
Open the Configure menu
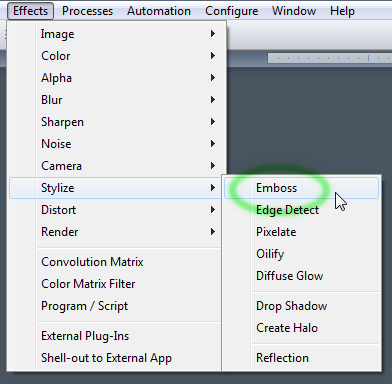click(232, 11)
